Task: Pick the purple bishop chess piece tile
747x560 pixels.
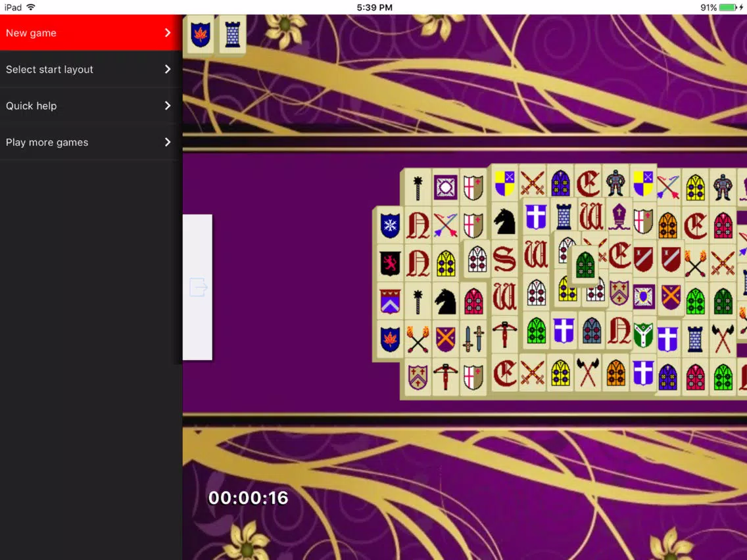Action: tap(618, 217)
